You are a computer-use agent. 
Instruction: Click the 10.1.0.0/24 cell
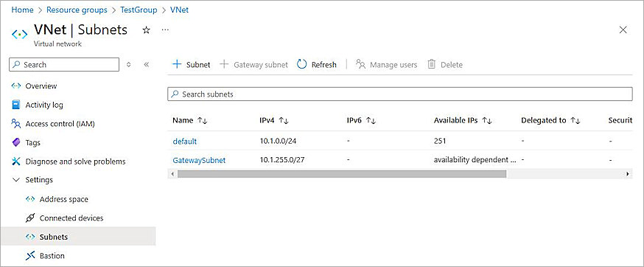(x=278, y=141)
